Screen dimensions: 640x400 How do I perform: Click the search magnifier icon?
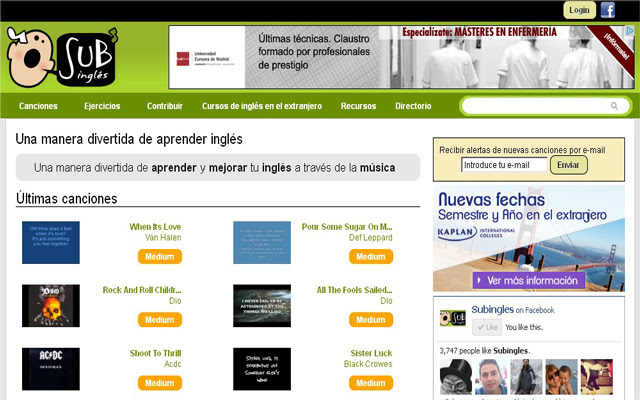click(614, 106)
